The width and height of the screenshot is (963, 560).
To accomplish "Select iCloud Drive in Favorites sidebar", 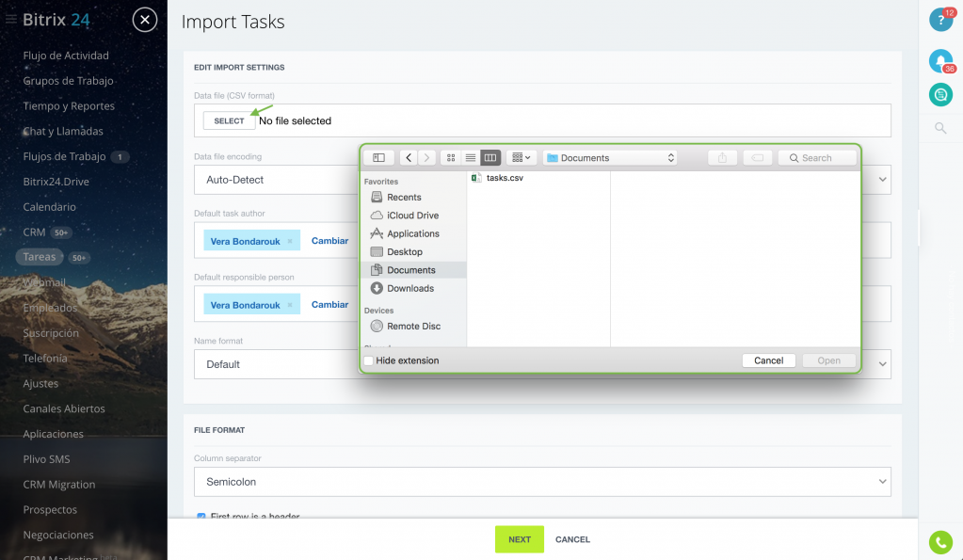I will (x=414, y=216).
